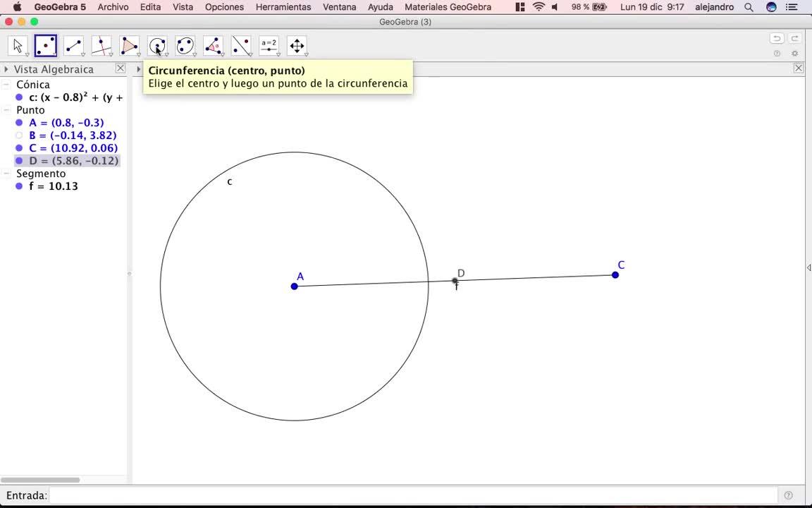Select the Move arrow tool

[18, 46]
